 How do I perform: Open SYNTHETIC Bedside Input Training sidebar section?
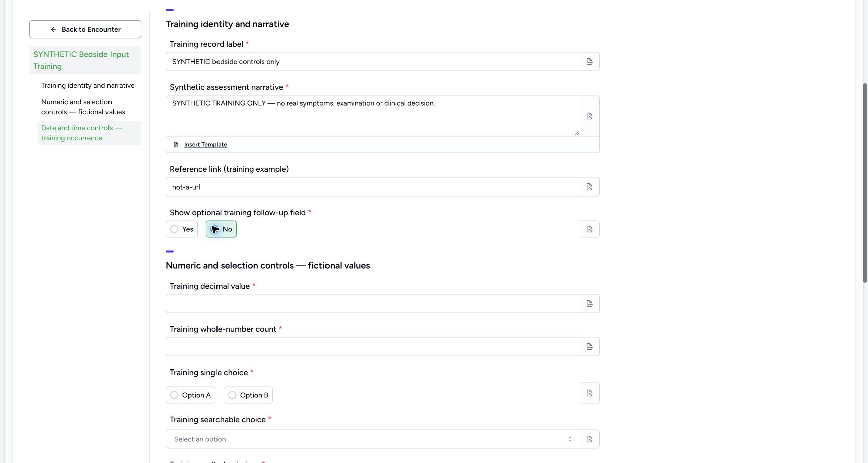click(x=85, y=60)
